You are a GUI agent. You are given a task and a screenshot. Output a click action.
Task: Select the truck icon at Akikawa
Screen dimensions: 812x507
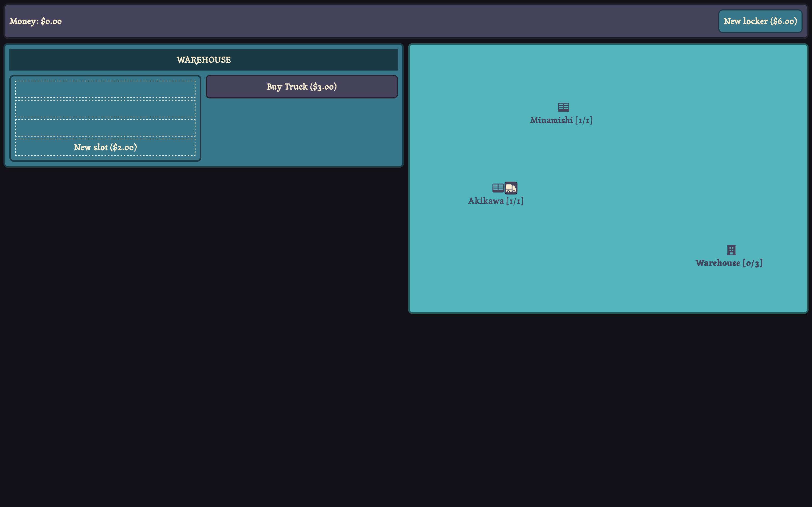coord(511,188)
